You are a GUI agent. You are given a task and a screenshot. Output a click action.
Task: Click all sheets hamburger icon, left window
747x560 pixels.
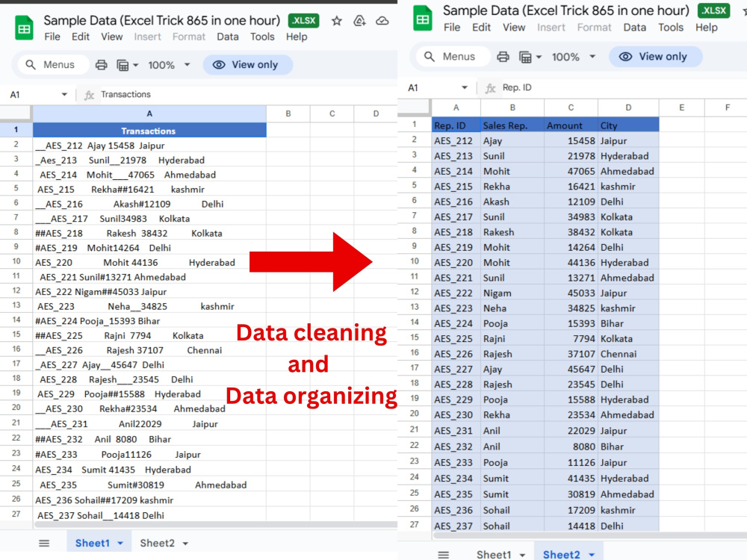coord(44,544)
